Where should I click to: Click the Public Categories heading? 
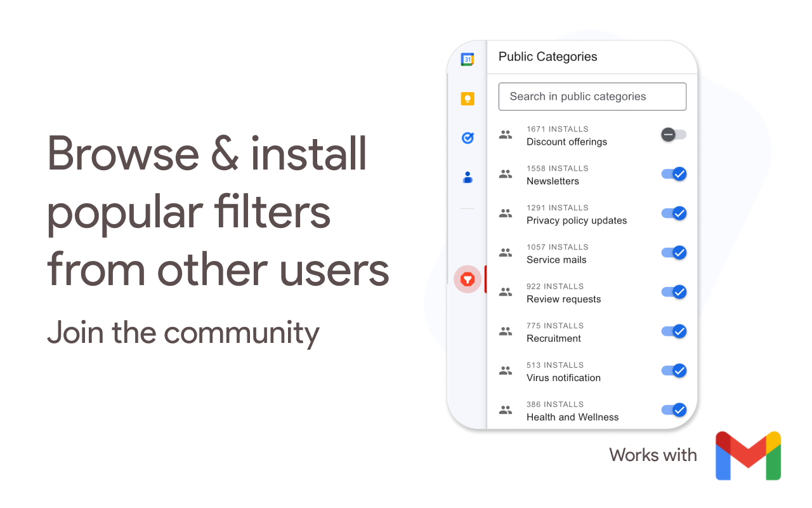point(548,57)
